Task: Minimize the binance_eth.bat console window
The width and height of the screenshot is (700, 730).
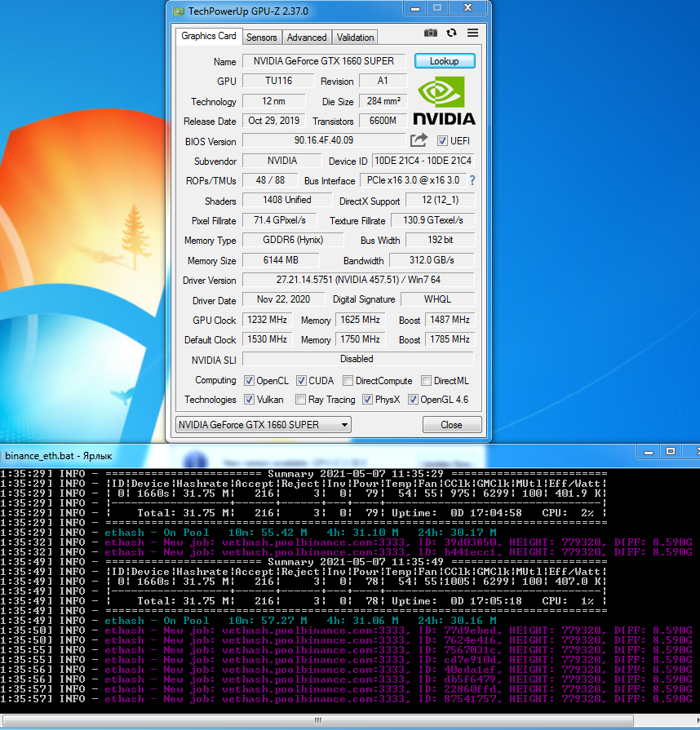Action: coord(649,450)
